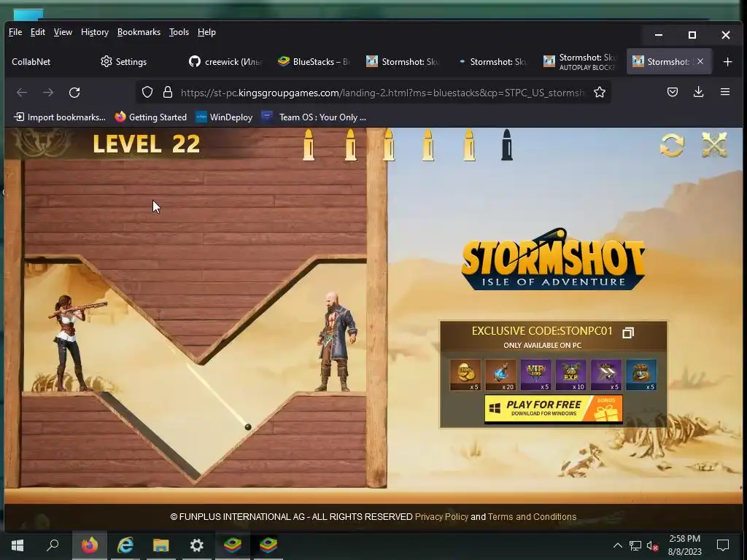This screenshot has height=560, width=747.
Task: Open the Getting Started bookmark
Action: 150,117
